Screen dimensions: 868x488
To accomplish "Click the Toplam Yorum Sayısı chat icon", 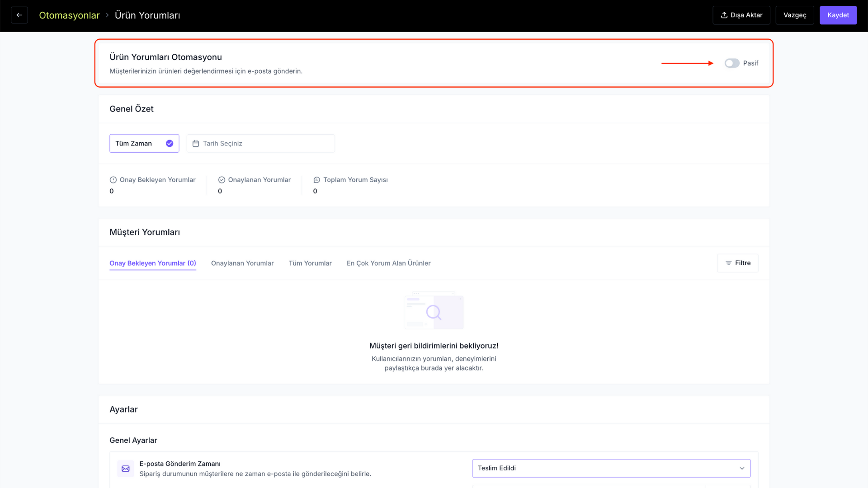I will pyautogui.click(x=317, y=180).
